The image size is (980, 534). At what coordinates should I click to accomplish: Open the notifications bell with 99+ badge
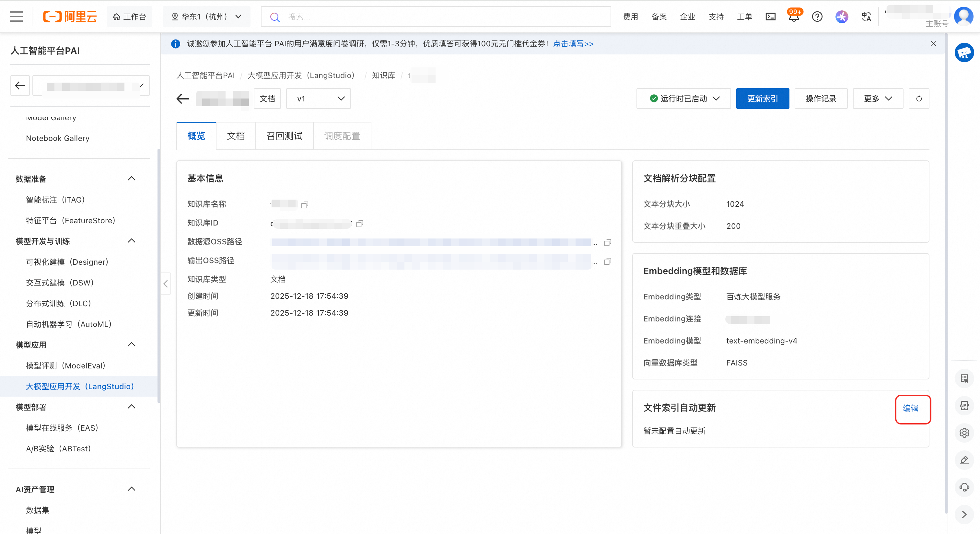794,17
